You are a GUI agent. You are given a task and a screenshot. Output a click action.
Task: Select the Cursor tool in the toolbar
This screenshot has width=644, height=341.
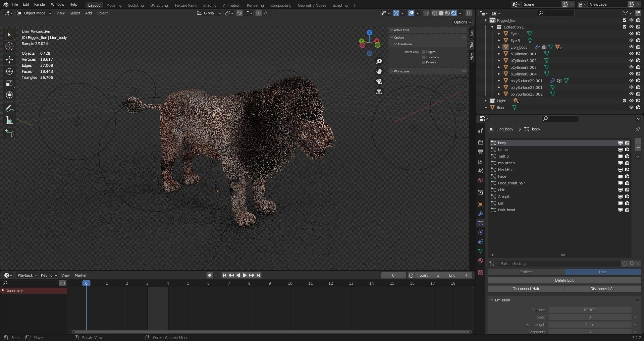[9, 46]
